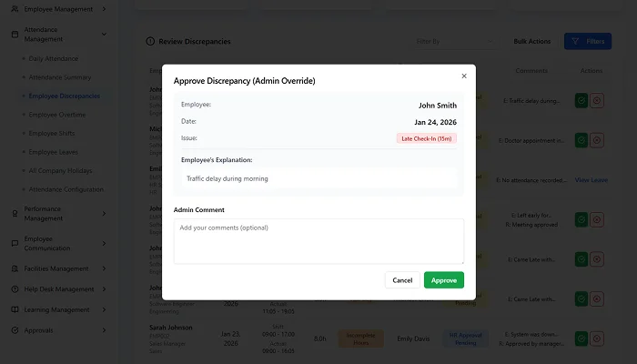Open the Bulk Actions dropdown
This screenshot has width=637, height=364.
pos(532,41)
